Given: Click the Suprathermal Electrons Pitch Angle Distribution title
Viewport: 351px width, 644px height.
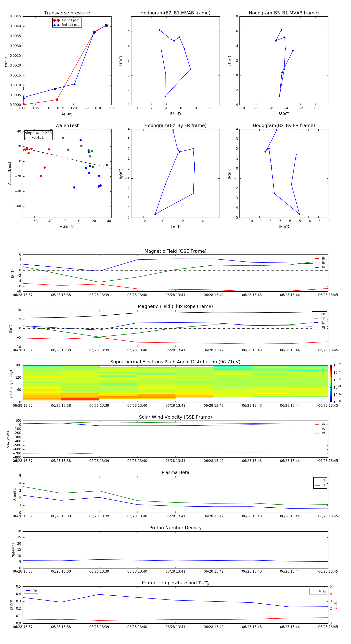Looking at the screenshot, I should 175,362.
